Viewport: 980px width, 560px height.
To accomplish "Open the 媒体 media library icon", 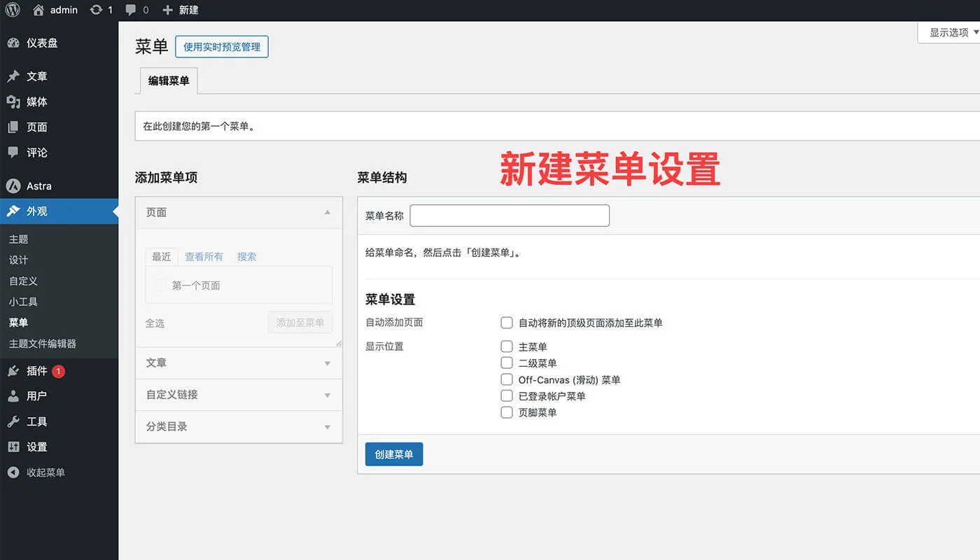I will [x=13, y=102].
